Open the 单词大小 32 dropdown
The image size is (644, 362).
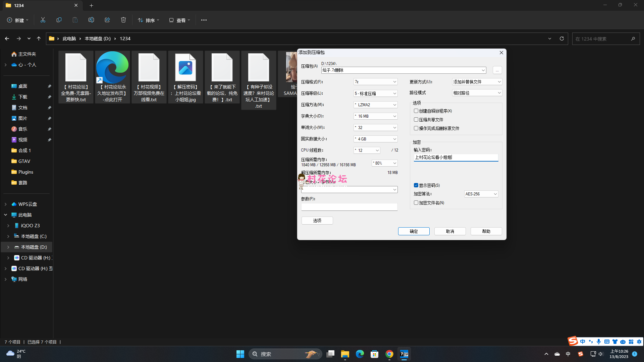[x=375, y=128]
